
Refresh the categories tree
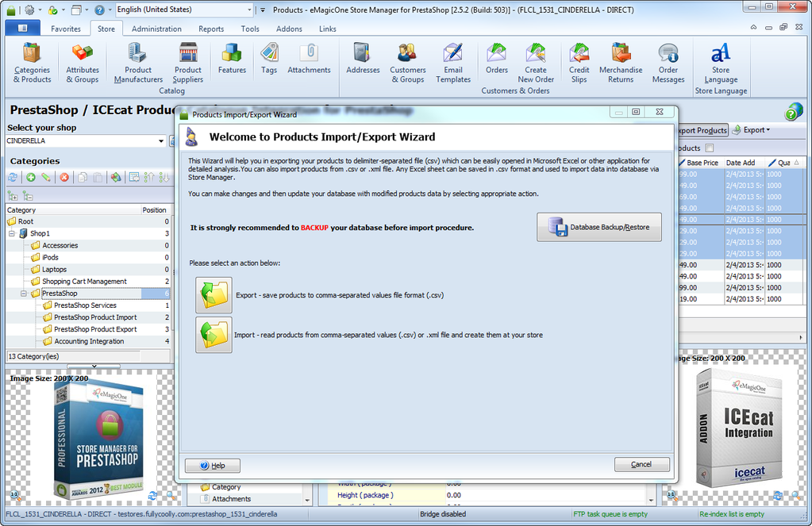(x=13, y=178)
